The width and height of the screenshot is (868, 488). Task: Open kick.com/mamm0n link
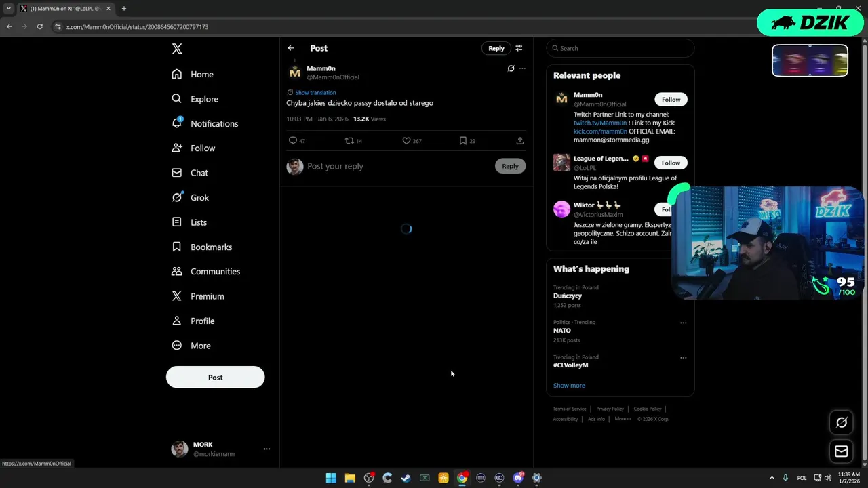(x=600, y=131)
